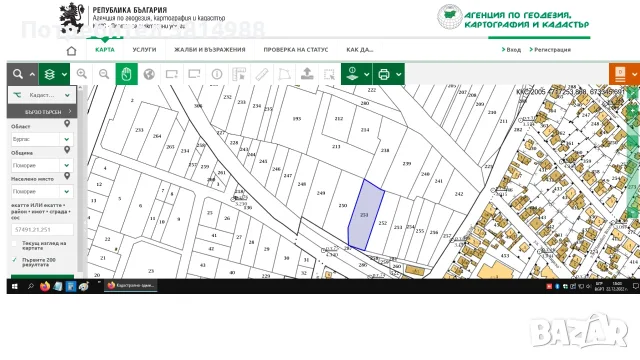
Task: Click the identifier field 57491.21.251
Action: [42, 229]
